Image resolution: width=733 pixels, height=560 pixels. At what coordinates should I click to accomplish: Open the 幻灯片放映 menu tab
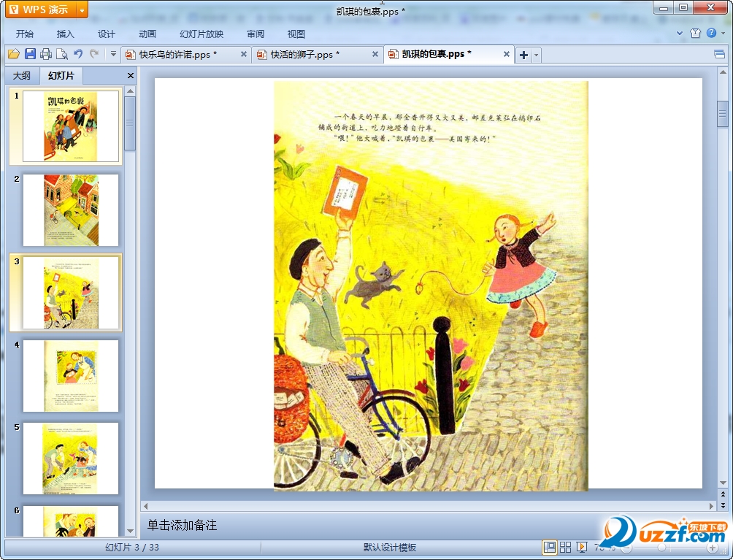(202, 34)
